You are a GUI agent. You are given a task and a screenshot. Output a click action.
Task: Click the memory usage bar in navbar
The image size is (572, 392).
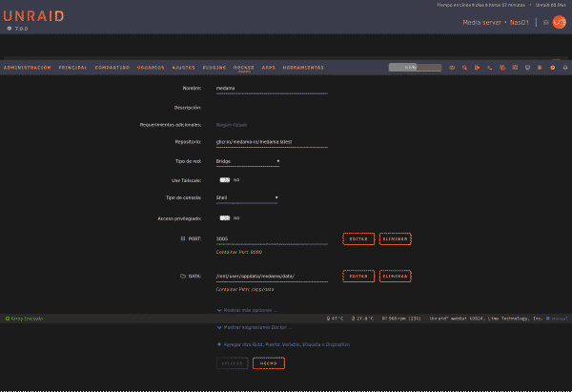point(415,67)
